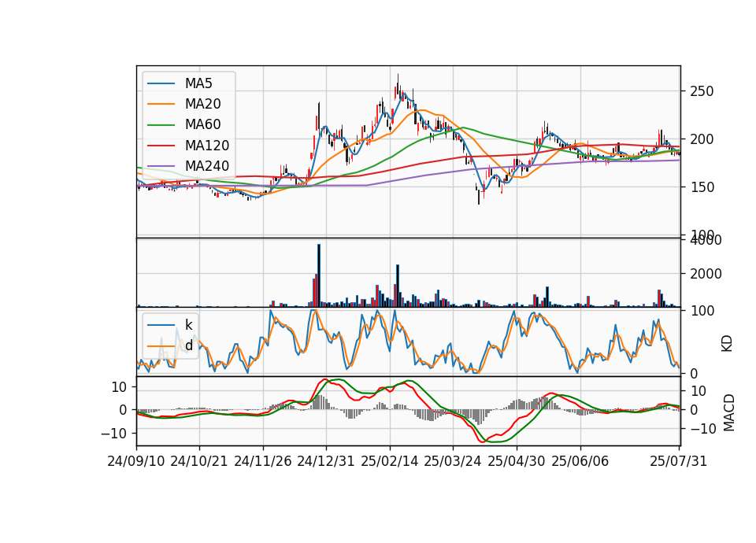Click the blue MA5 legend line swatch
This screenshot has height=543, width=756.
[x=161, y=83]
